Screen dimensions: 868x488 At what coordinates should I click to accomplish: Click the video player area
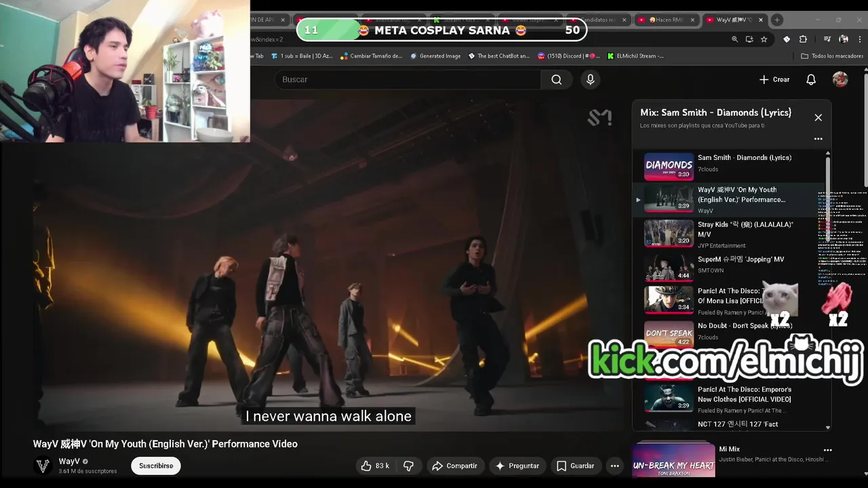pyautogui.click(x=328, y=264)
